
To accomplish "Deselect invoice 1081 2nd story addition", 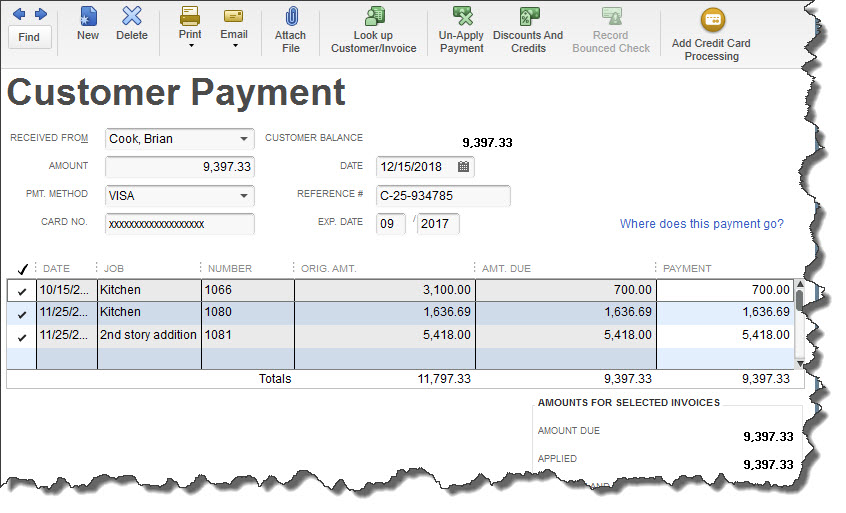I will coord(22,336).
